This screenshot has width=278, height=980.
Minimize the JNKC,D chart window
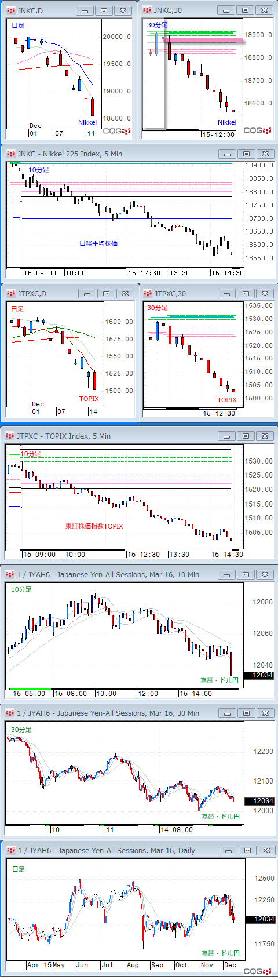click(x=85, y=10)
